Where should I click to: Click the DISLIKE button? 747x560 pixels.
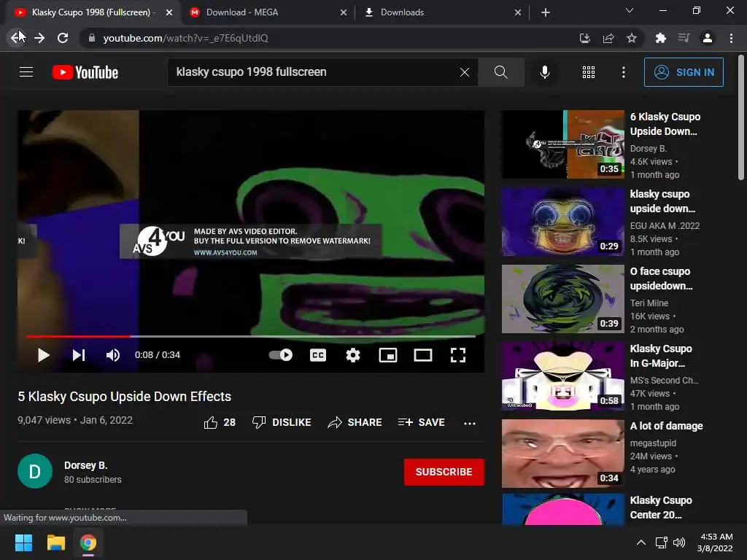coord(282,422)
